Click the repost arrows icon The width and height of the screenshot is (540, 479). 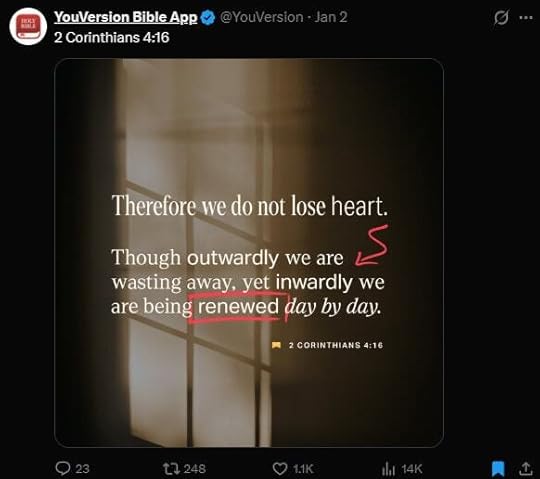click(x=171, y=468)
